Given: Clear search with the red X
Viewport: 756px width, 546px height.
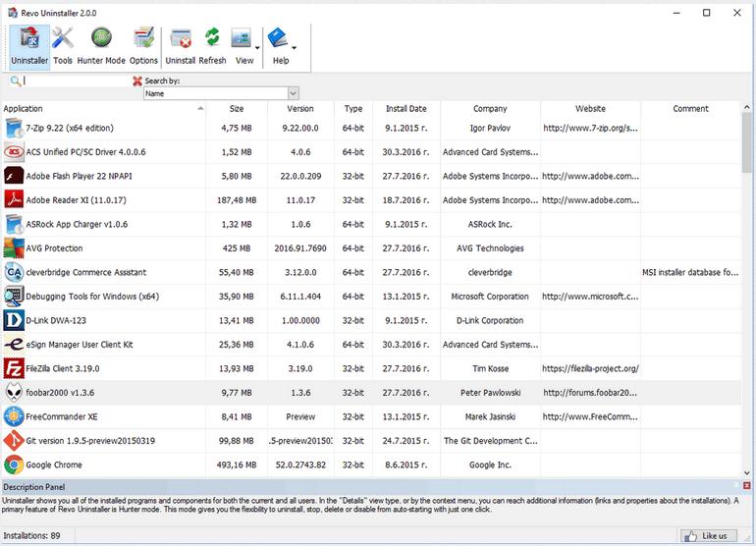Looking at the screenshot, I should 137,82.
